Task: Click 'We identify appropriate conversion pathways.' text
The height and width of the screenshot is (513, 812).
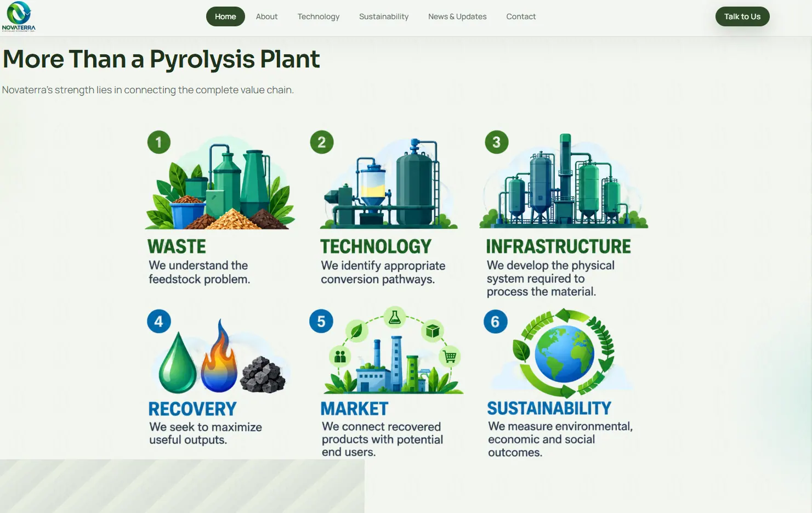Action: pos(383,272)
